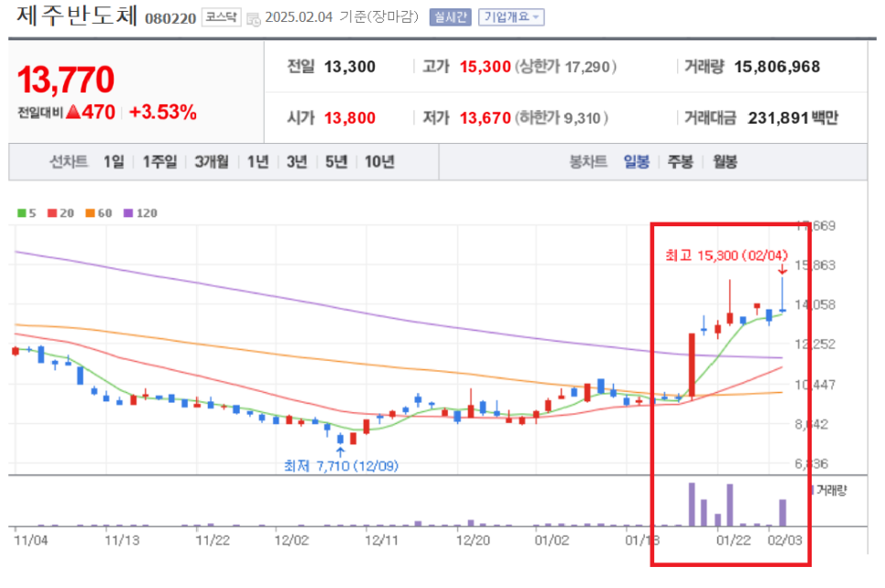Select the 3개월 line chart period
Screen dimensions: 885x588
pos(212,162)
